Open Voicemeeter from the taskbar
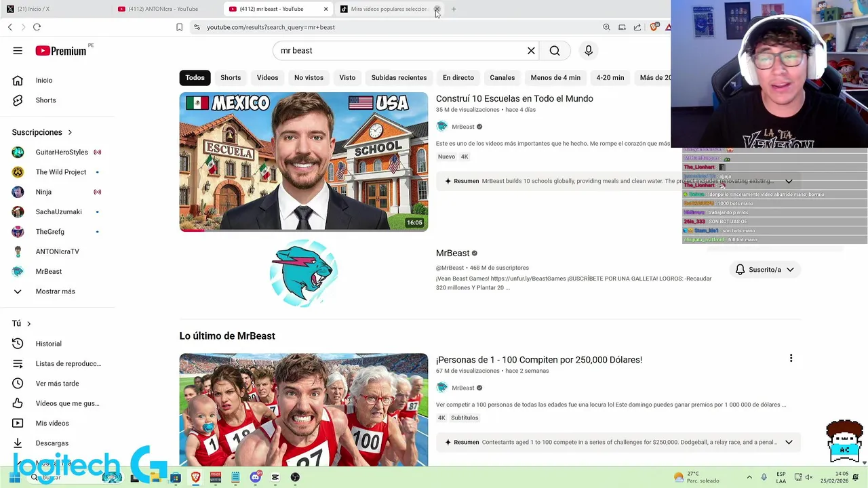 tap(216, 477)
